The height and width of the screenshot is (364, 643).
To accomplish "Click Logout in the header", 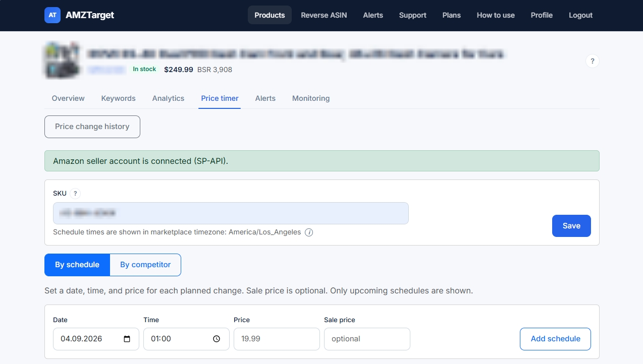I will (x=581, y=15).
